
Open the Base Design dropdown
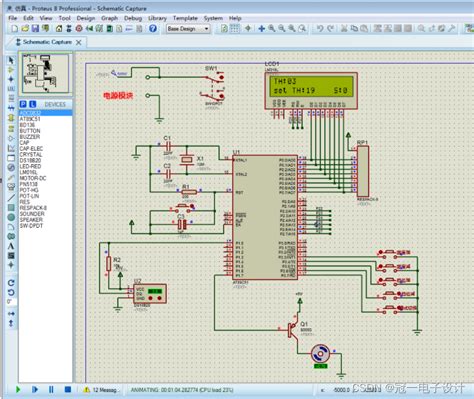click(x=188, y=29)
